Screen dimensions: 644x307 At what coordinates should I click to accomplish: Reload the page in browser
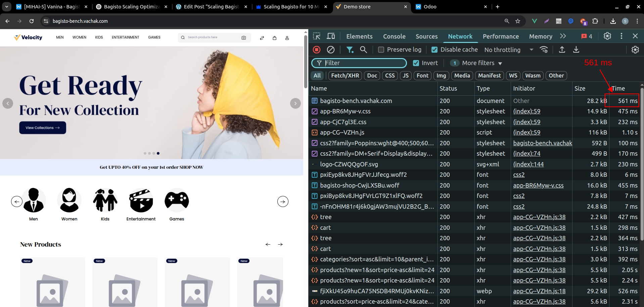(32, 21)
